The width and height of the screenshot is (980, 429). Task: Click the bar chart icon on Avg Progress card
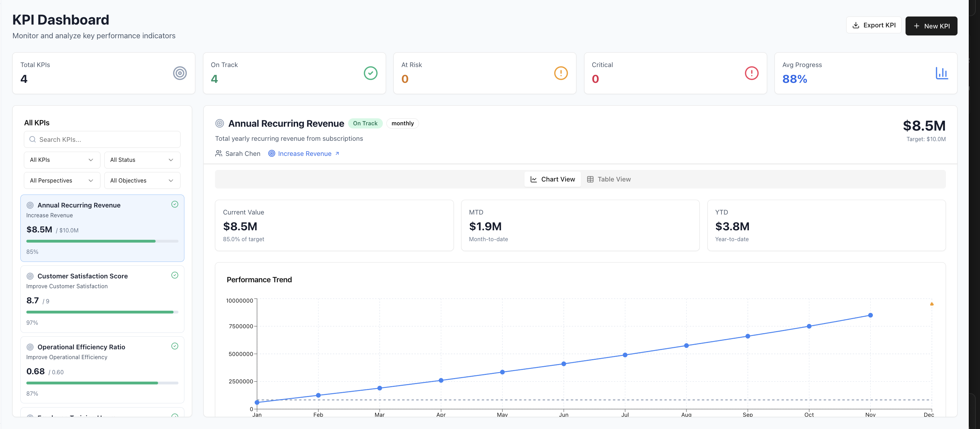click(x=942, y=73)
